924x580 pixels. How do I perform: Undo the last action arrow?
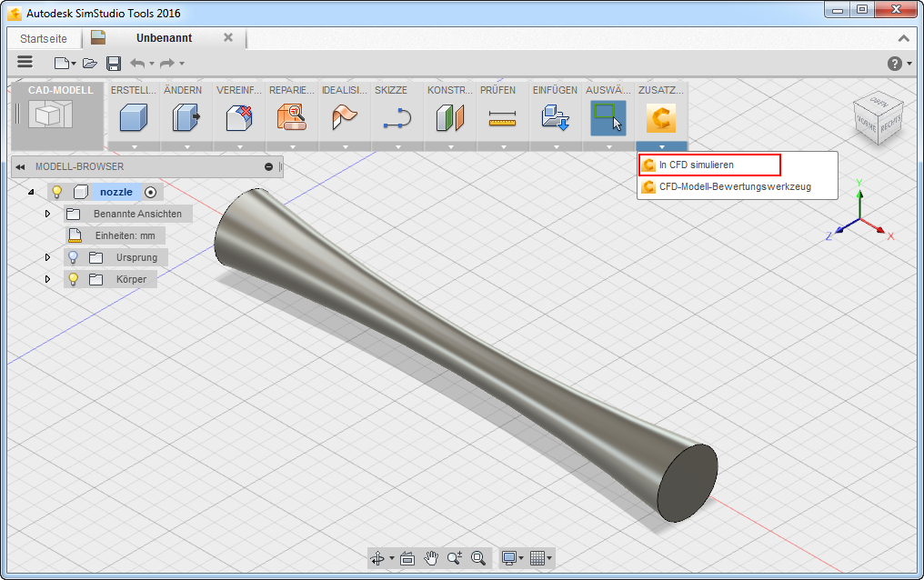[137, 63]
